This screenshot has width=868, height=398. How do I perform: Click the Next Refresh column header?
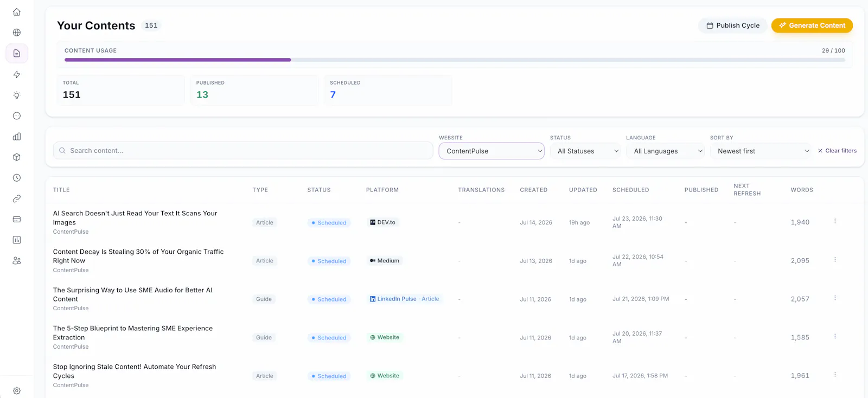point(747,190)
